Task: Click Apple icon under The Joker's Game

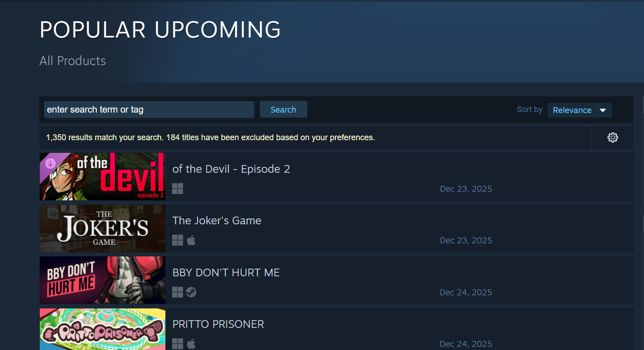Action: click(191, 241)
